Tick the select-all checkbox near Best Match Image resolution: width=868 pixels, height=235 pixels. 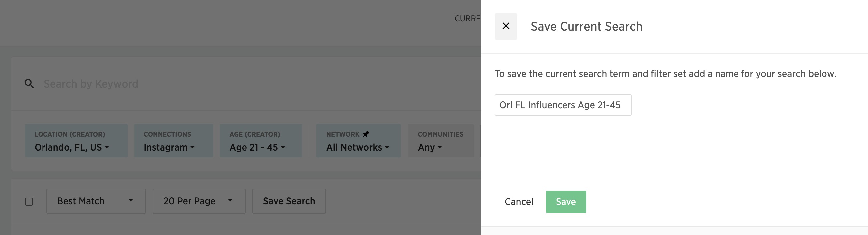coord(29,202)
